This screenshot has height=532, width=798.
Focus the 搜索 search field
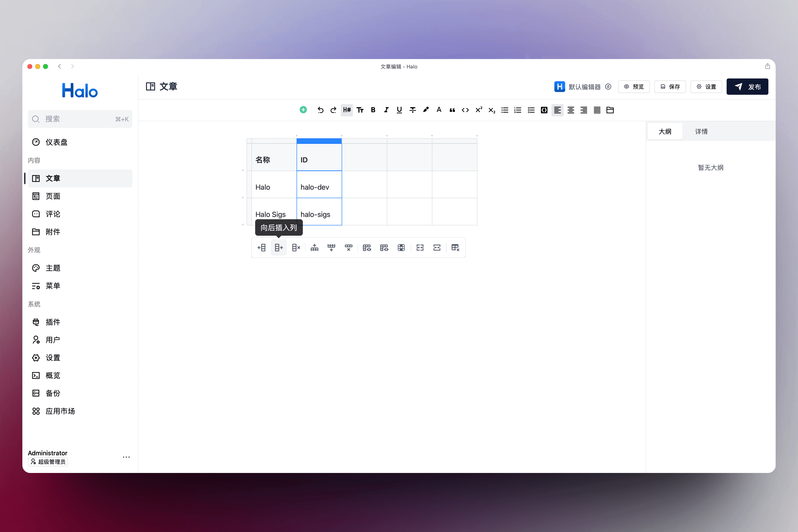(x=80, y=119)
